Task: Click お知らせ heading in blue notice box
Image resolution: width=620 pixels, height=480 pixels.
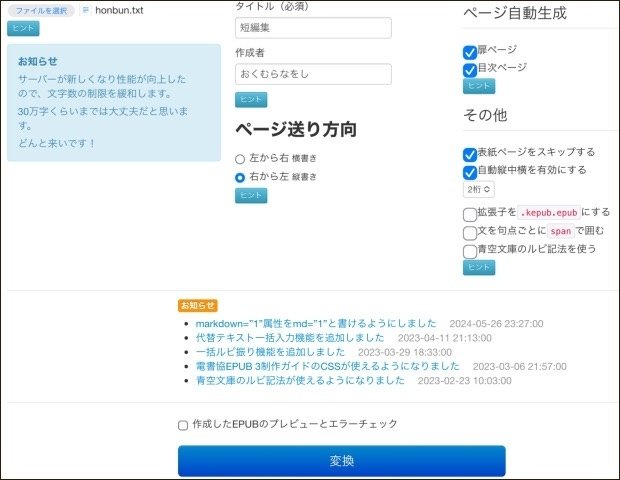Action: coord(38,61)
